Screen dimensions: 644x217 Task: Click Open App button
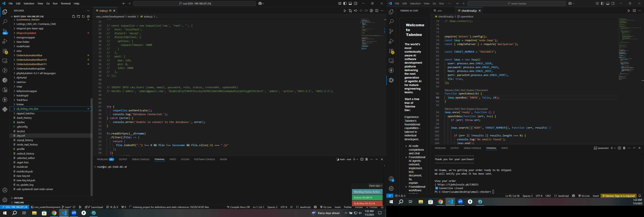[375, 186]
